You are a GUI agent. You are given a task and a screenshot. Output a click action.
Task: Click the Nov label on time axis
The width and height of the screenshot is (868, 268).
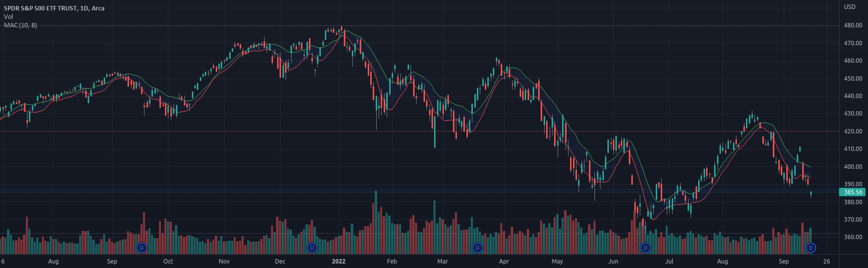point(224,262)
